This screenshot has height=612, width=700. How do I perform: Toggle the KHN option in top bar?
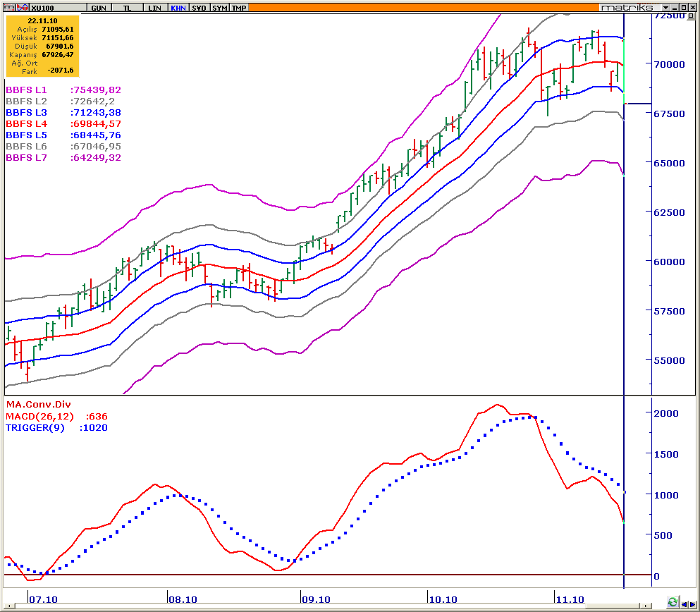tap(178, 7)
